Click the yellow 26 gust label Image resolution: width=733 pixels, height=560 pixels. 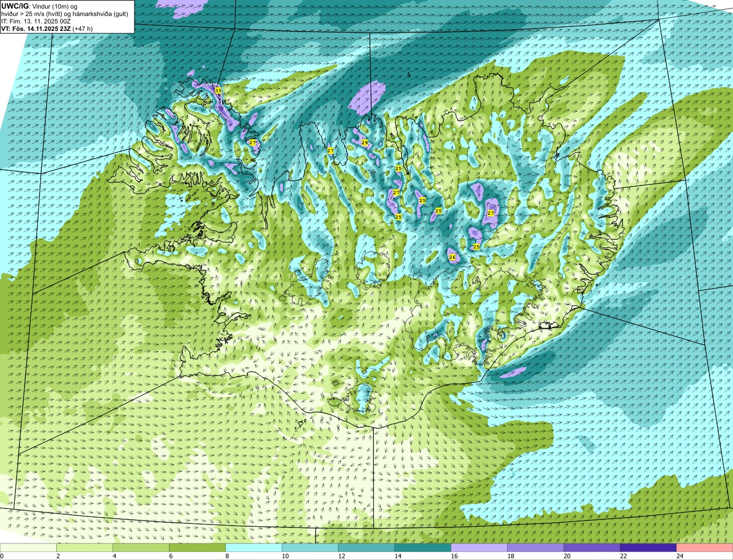tap(452, 257)
